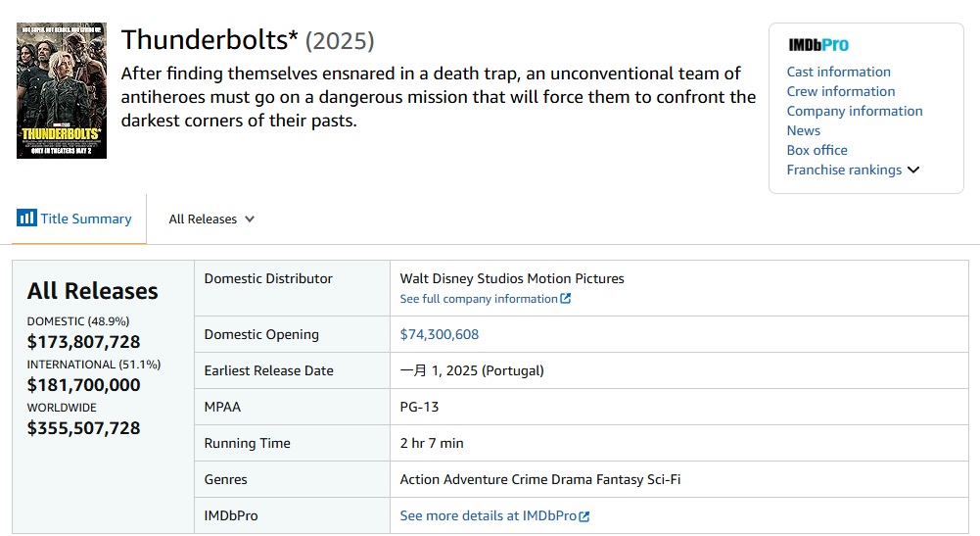Image resolution: width=980 pixels, height=536 pixels.
Task: Click the INTERNATIONAL (51.1%) label
Action: pos(94,365)
